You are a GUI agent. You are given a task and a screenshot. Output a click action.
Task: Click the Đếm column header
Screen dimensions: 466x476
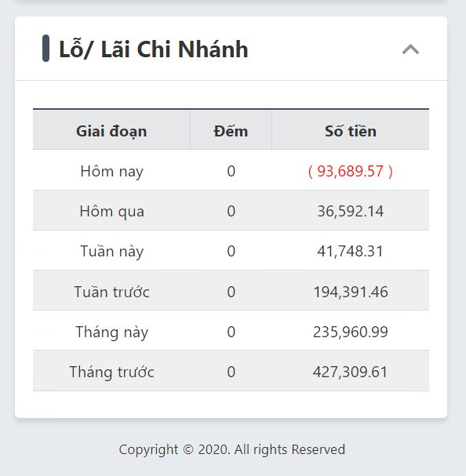pos(231,131)
